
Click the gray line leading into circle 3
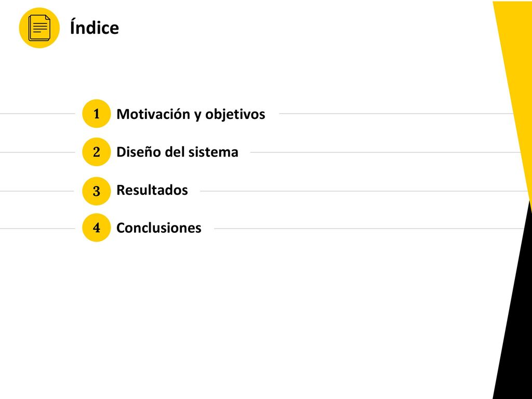click(x=37, y=191)
